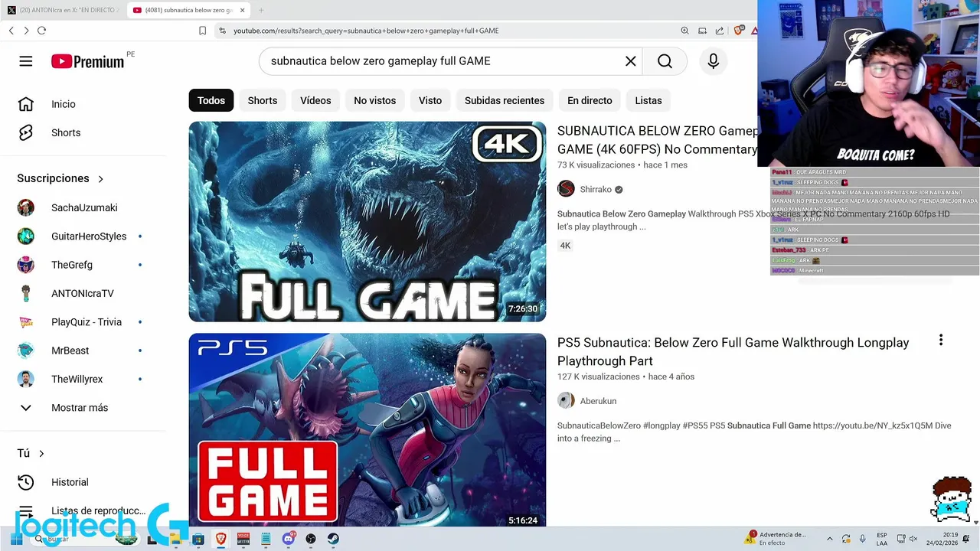Click the Aberukun channel name
This screenshot has height=551, width=980.
tap(598, 401)
